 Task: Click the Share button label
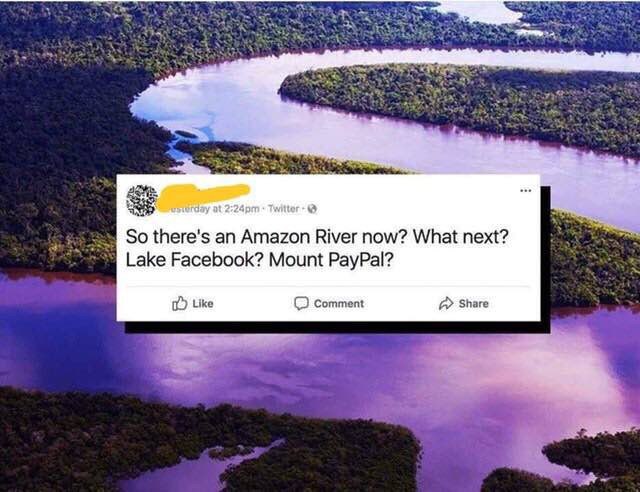tap(473, 303)
